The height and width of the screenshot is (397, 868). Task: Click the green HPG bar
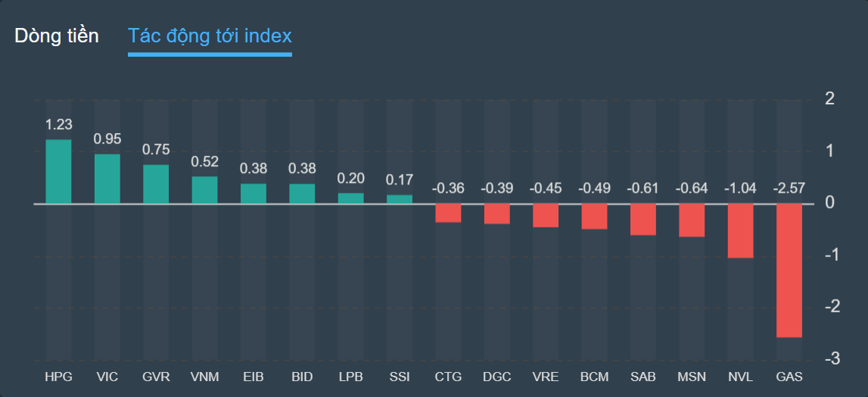click(x=58, y=172)
